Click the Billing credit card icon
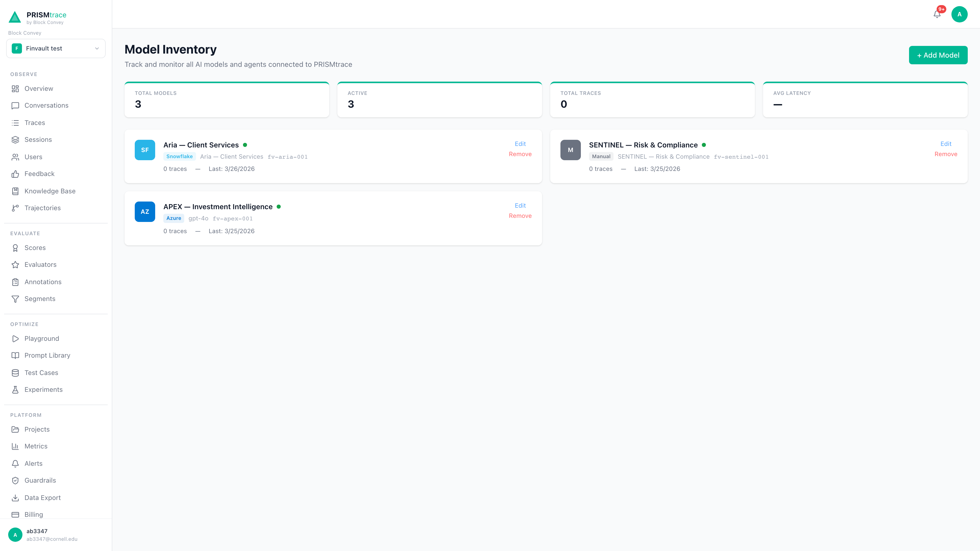 coord(15,515)
